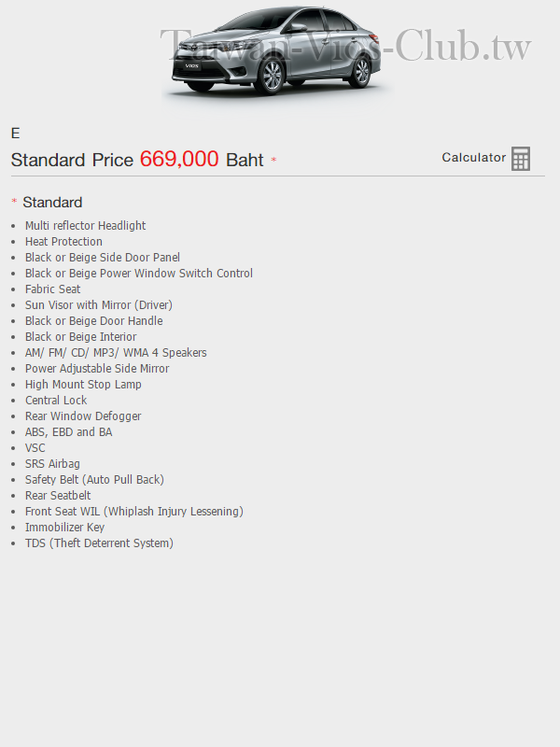Click the Heat Protection list item
This screenshot has width=560, height=747.
[63, 242]
